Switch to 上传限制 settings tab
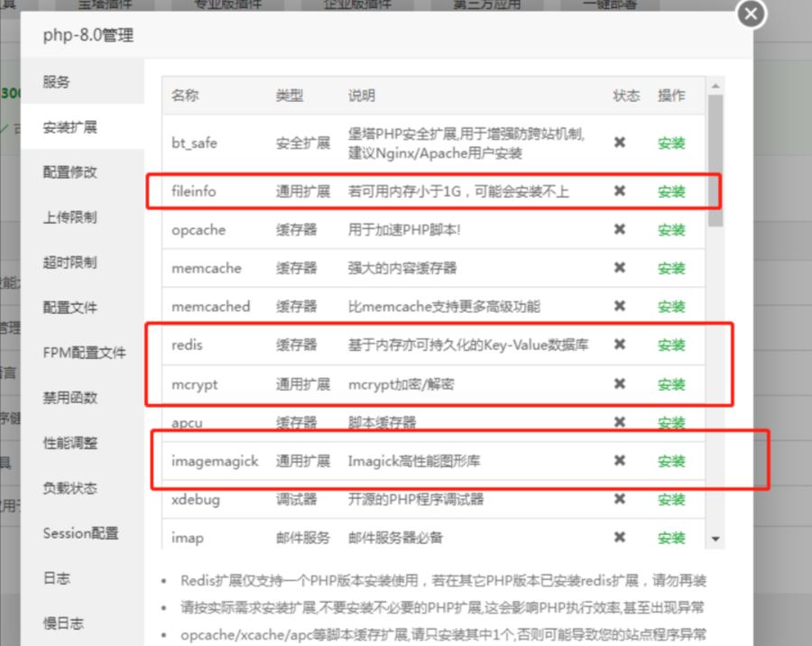The height and width of the screenshot is (646, 812). point(69,217)
